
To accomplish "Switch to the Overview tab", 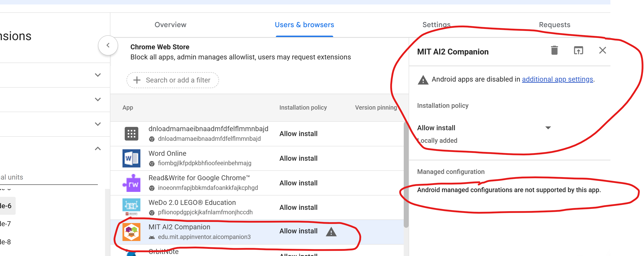I will coord(170,24).
